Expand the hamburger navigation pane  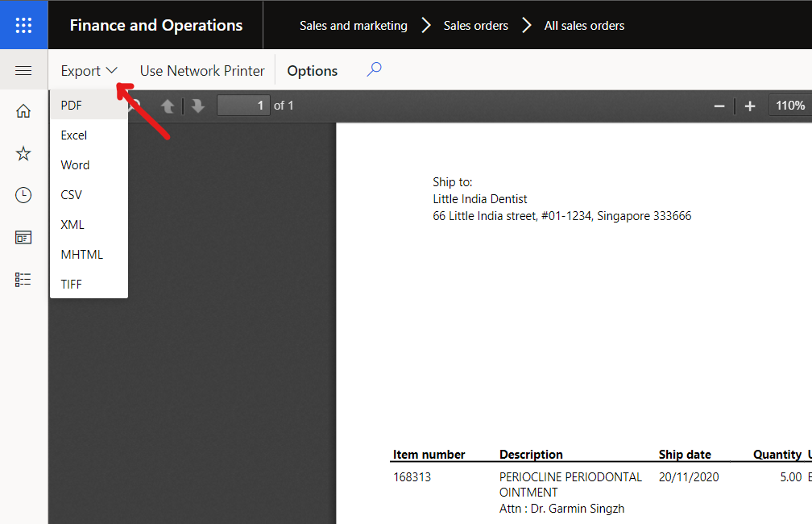[23, 70]
